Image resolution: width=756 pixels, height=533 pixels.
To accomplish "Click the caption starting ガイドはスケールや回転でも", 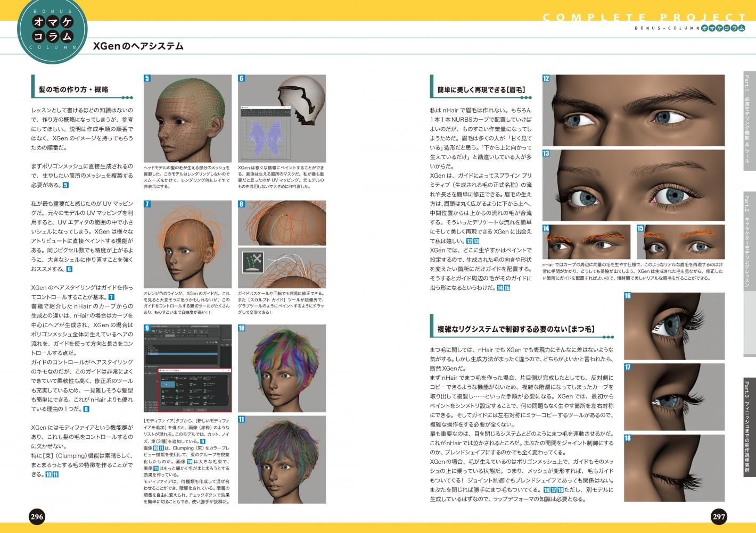I will [282, 303].
